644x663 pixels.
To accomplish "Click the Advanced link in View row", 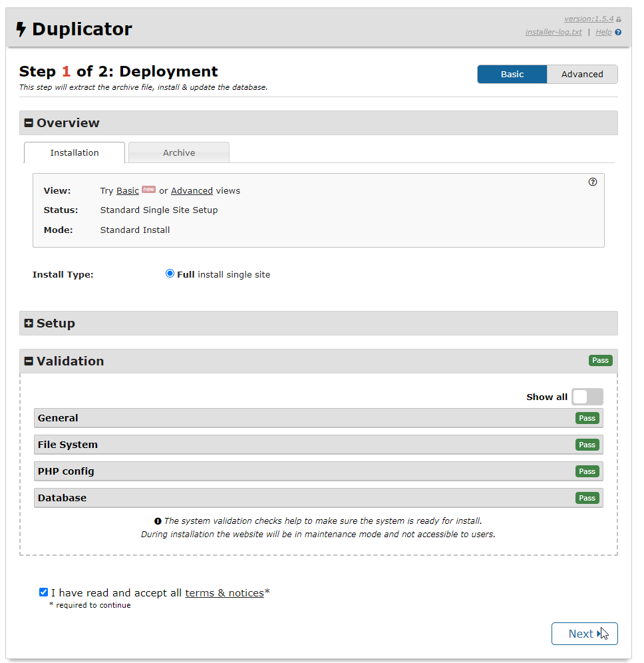I will [192, 190].
